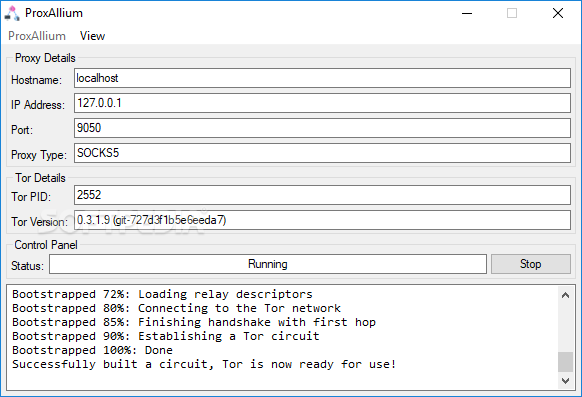Screen dimensions: 582x397
Task: Click the 'Port:' label
Action: click(x=22, y=130)
